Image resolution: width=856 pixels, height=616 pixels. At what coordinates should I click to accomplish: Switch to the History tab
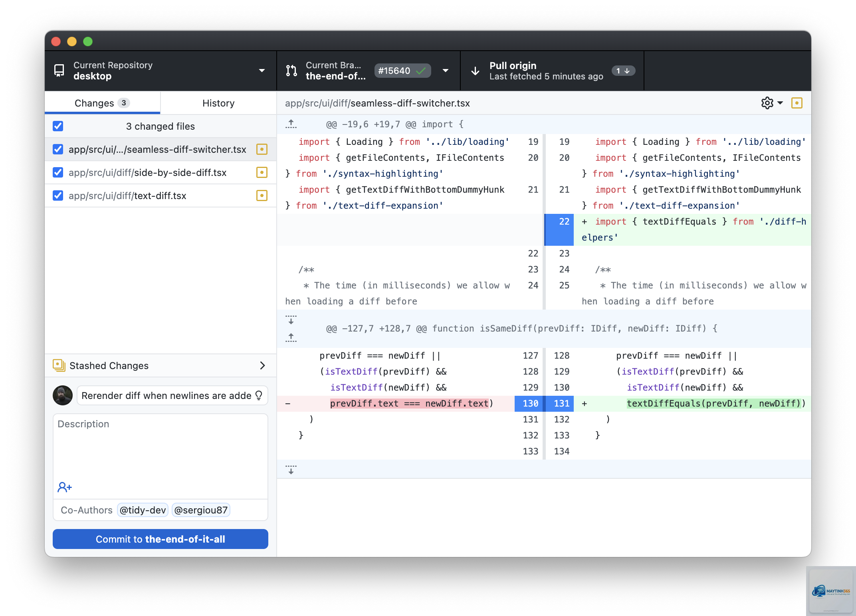click(x=218, y=103)
